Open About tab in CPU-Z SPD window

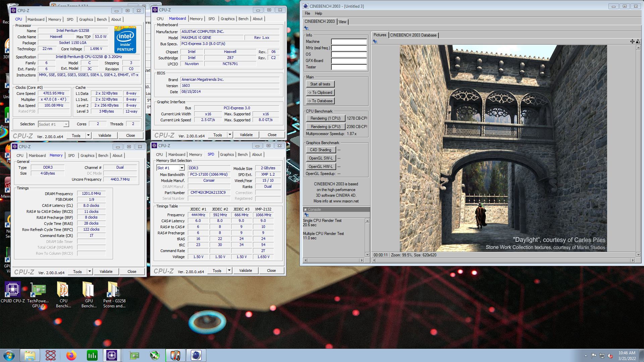point(257,155)
